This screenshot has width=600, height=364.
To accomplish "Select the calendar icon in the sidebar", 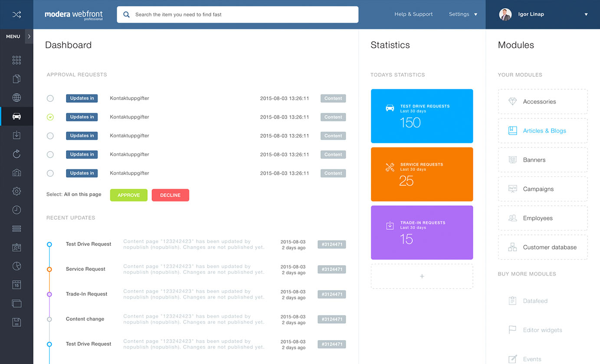I will pos(16,285).
